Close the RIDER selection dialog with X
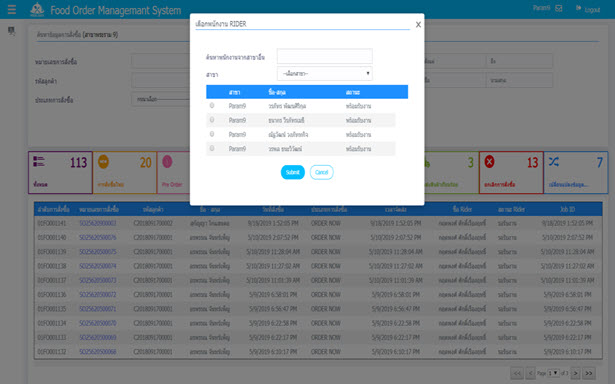The height and width of the screenshot is (384, 615). tap(418, 25)
